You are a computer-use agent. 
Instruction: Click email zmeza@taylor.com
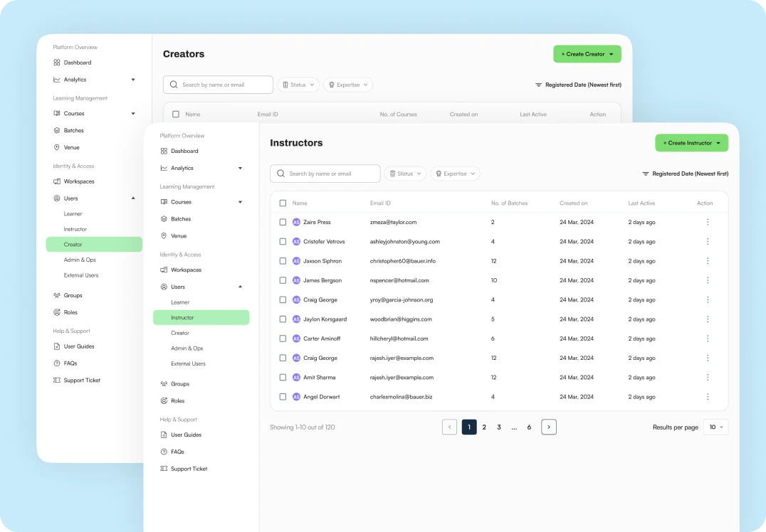[x=393, y=222]
